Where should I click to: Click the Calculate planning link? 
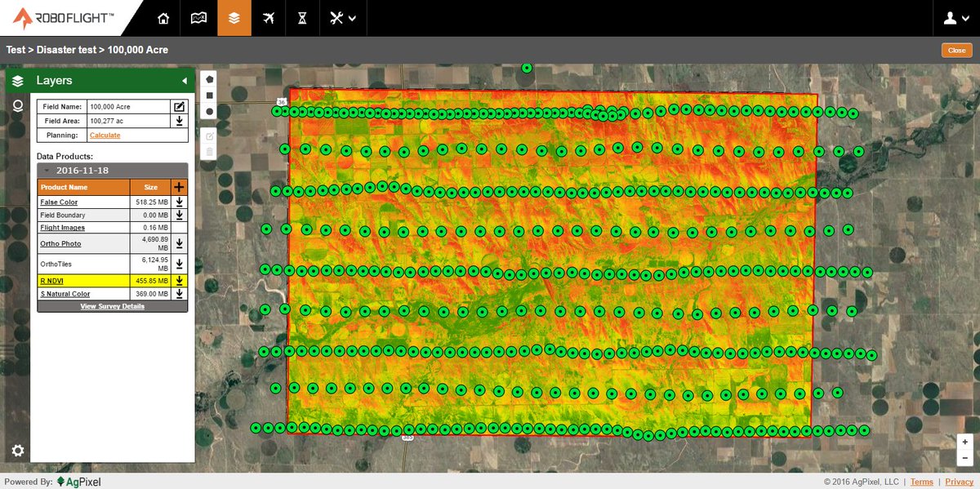point(105,136)
